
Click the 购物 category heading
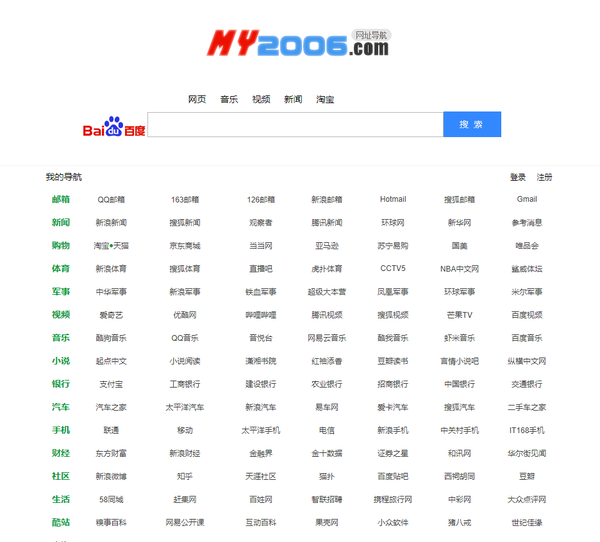pos(61,246)
